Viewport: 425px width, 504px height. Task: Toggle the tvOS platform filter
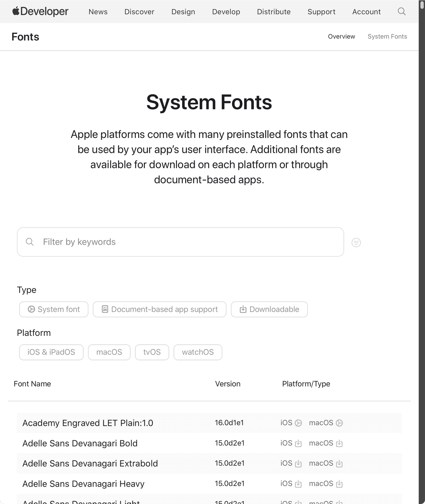pyautogui.click(x=152, y=352)
